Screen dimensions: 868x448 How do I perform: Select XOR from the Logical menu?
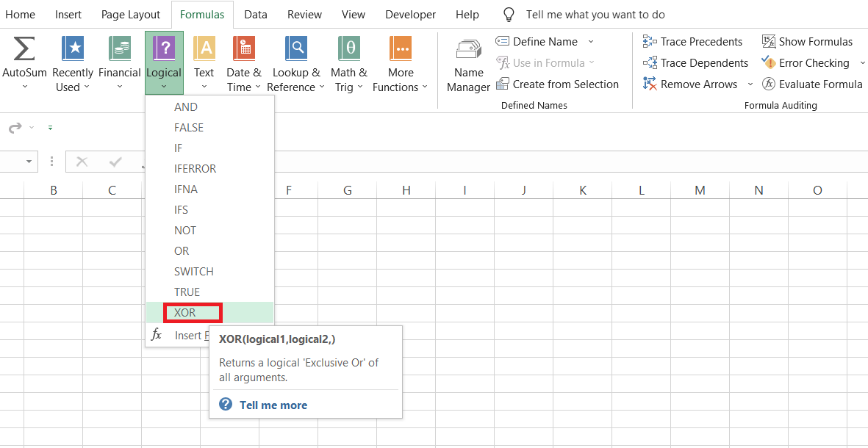[x=185, y=313]
